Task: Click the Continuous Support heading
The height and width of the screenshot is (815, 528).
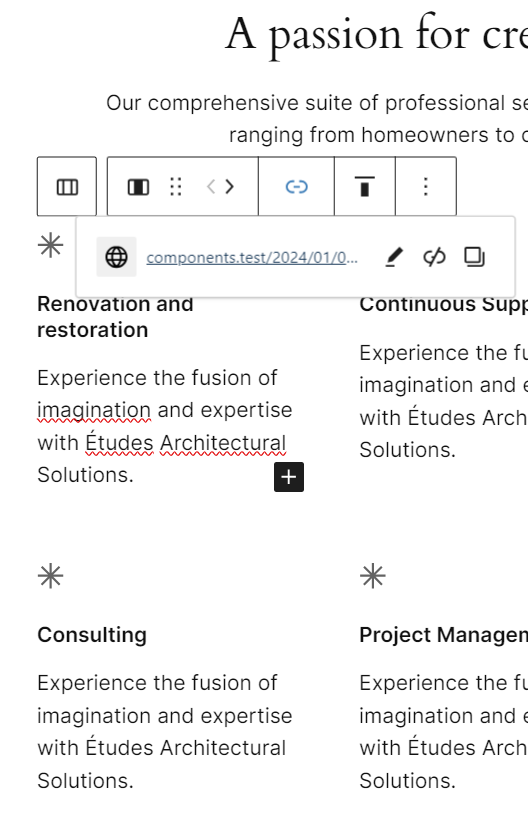Action: point(443,304)
